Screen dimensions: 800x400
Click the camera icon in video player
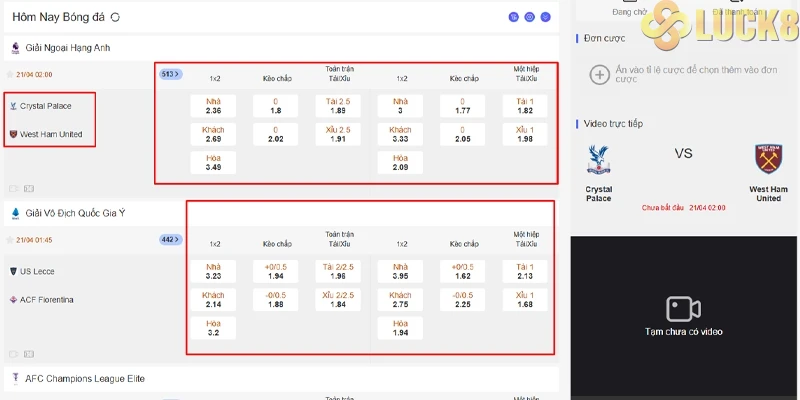point(683,309)
